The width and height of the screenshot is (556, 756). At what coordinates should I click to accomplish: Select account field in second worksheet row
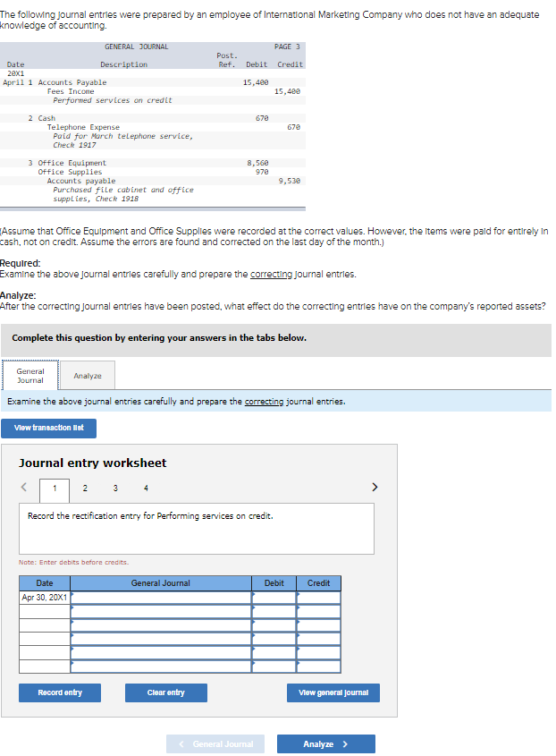tap(161, 612)
